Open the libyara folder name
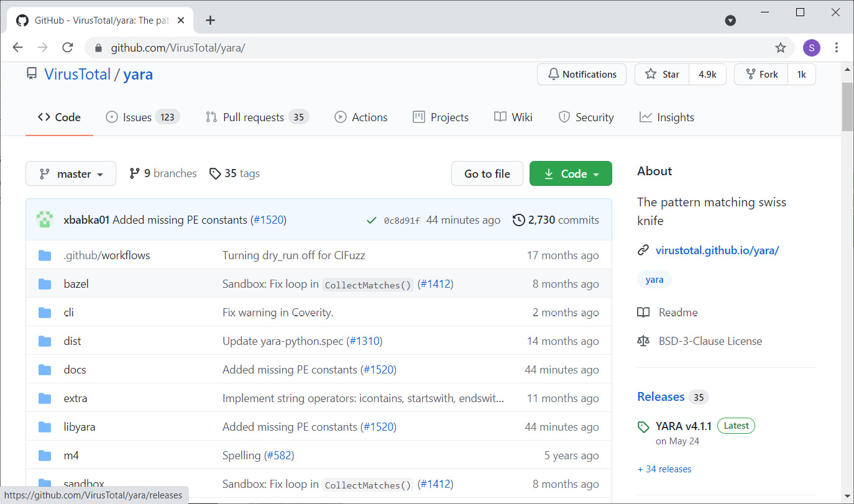Viewport: 854px width, 504px height. 80,427
